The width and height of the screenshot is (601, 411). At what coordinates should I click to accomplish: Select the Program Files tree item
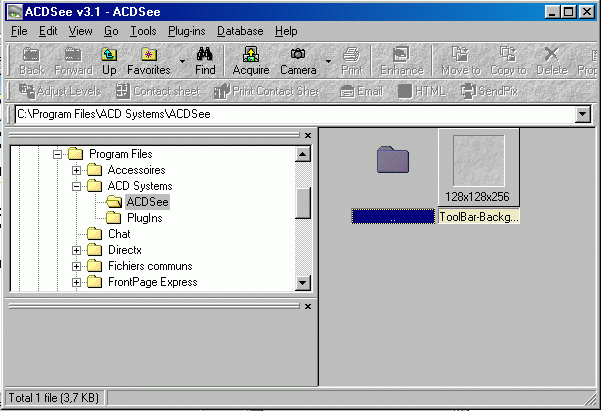(x=120, y=154)
